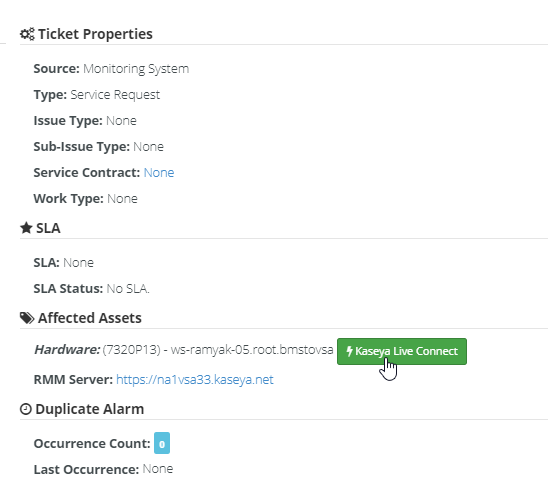Click the Affected Assets tags icon

click(27, 318)
